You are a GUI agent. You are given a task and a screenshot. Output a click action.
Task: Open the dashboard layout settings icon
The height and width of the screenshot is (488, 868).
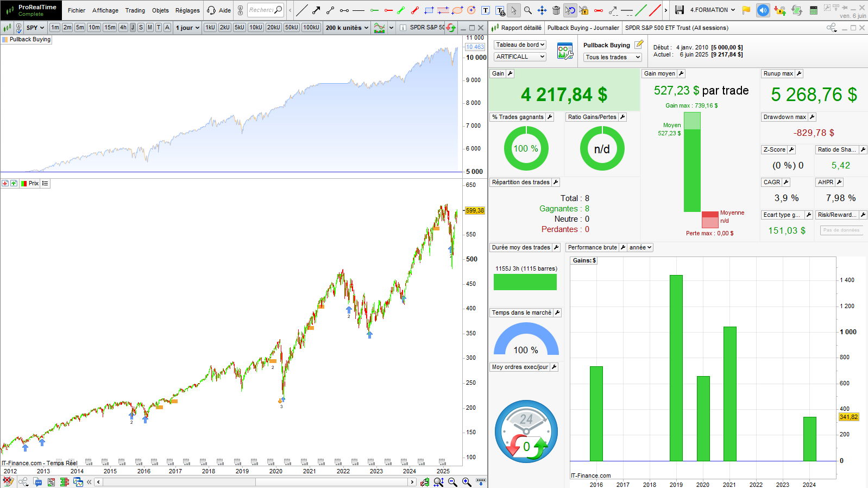[565, 52]
